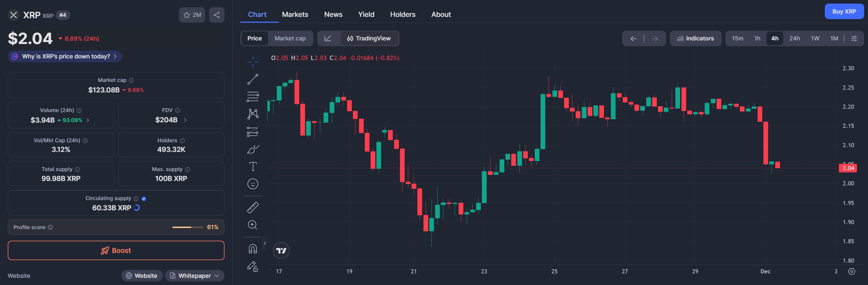This screenshot has width=868, height=285.
Task: Click the Buy XRP button
Action: pos(844,11)
